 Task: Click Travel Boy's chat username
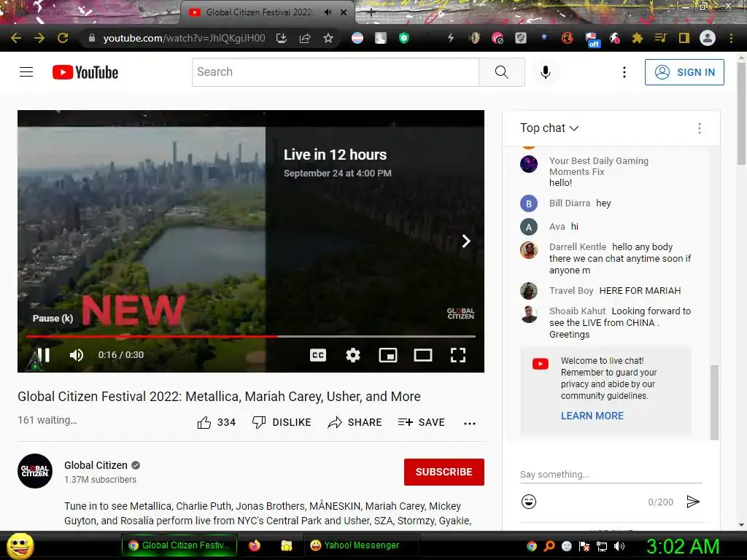[571, 290]
